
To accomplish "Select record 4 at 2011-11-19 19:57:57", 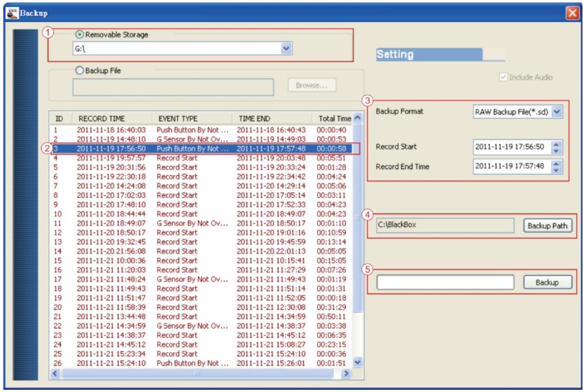I will click(201, 158).
